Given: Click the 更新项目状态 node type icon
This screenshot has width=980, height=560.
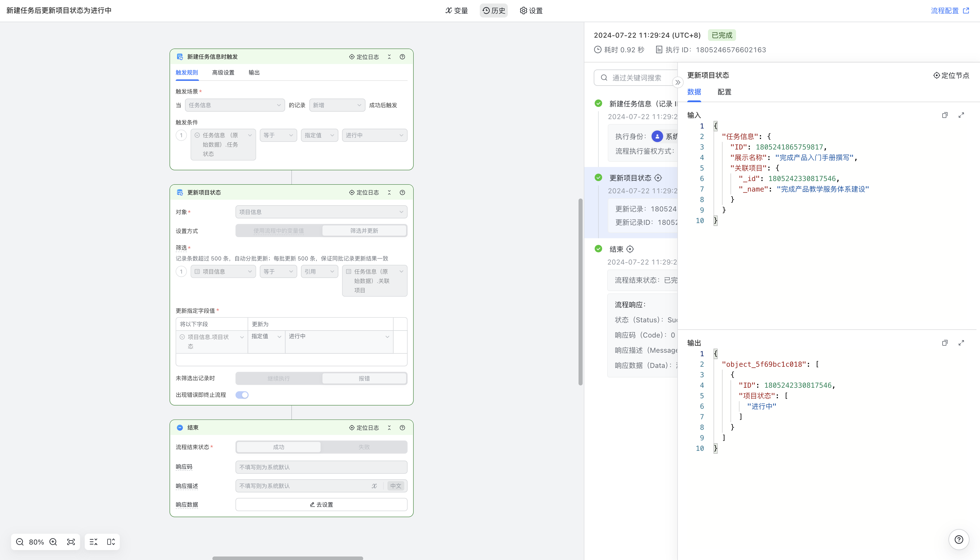Looking at the screenshot, I should (x=180, y=192).
